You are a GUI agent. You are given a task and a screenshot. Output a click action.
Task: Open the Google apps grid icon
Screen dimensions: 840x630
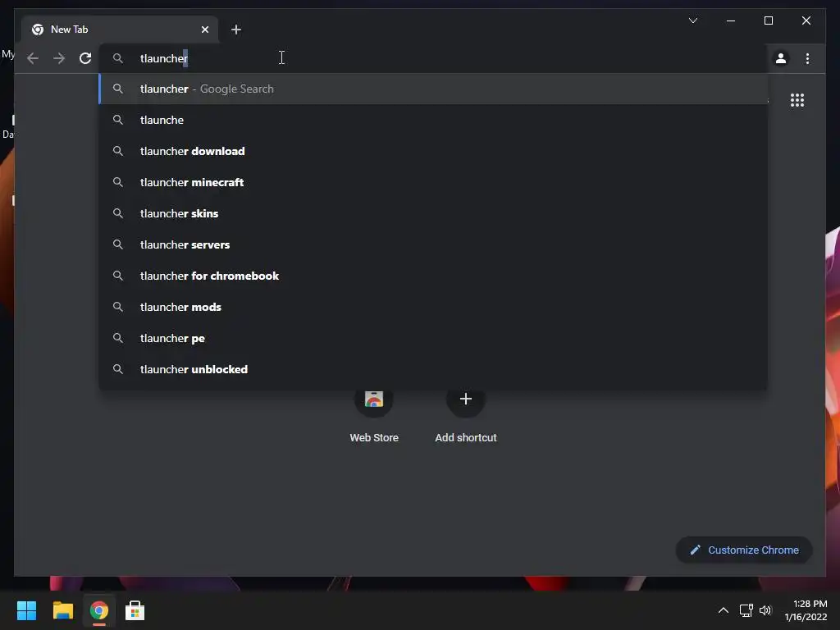click(797, 100)
